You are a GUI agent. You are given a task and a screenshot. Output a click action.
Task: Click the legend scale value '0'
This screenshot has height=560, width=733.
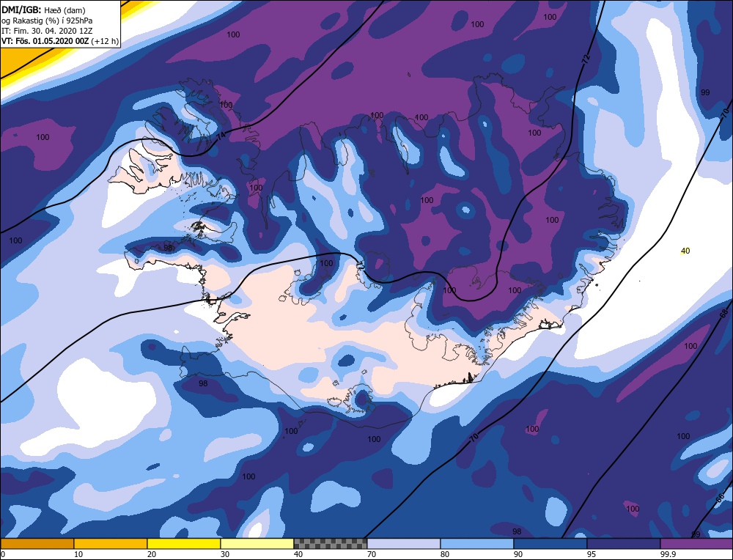point(3,554)
